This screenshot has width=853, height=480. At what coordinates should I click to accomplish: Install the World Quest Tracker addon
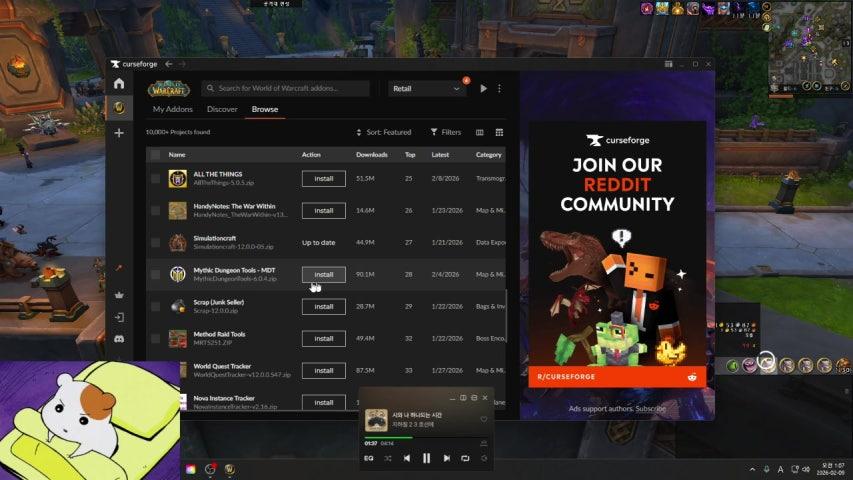(324, 371)
